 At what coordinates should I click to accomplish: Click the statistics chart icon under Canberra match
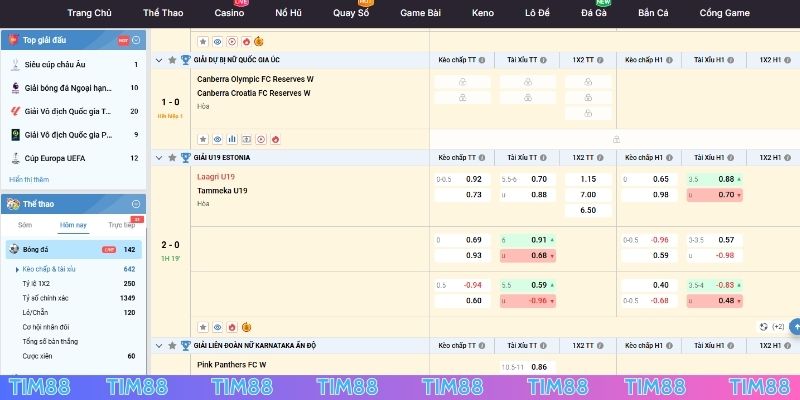click(x=231, y=139)
